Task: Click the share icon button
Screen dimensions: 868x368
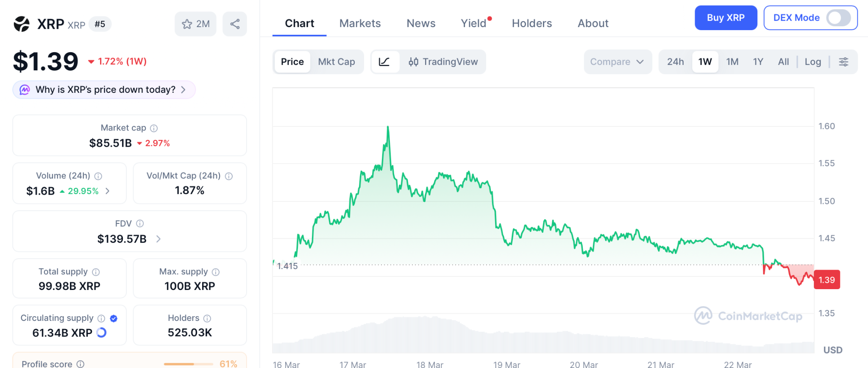Action: tap(235, 24)
